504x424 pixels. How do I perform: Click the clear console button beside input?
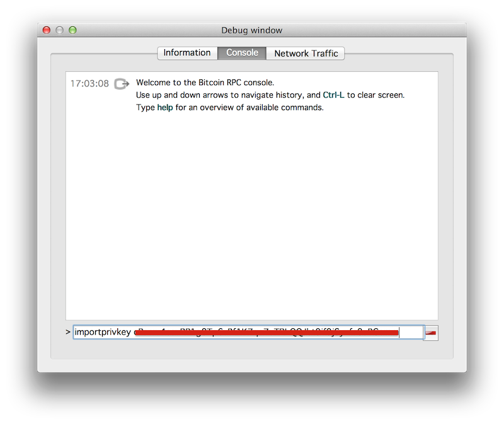[x=431, y=333]
